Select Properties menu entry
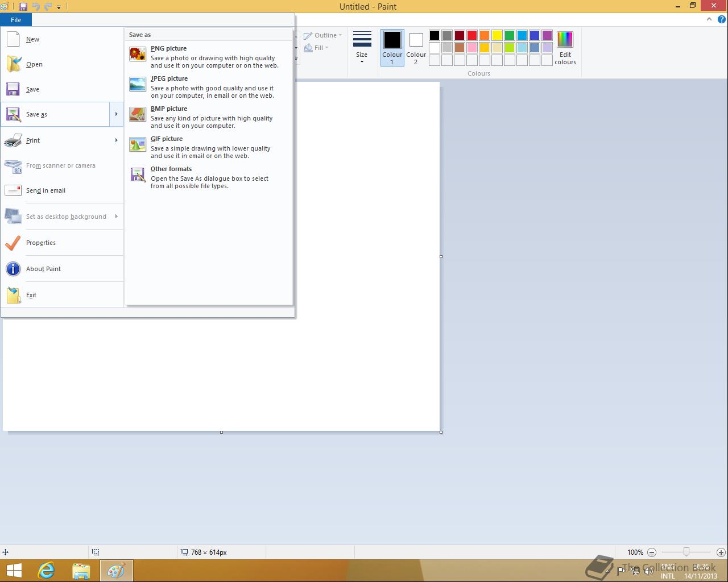728x582 pixels. 62,243
